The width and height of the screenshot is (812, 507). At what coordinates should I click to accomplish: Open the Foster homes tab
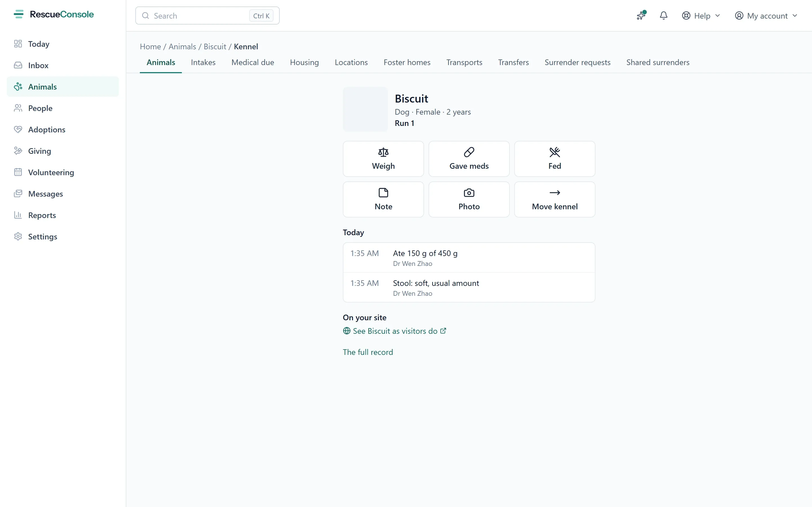coord(407,62)
